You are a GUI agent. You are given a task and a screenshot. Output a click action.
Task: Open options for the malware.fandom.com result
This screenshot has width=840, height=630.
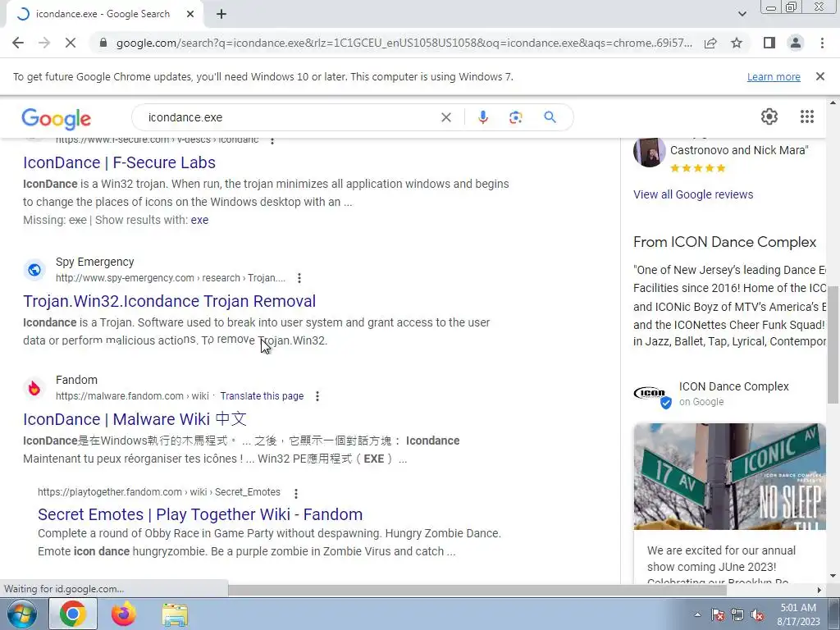coord(317,396)
